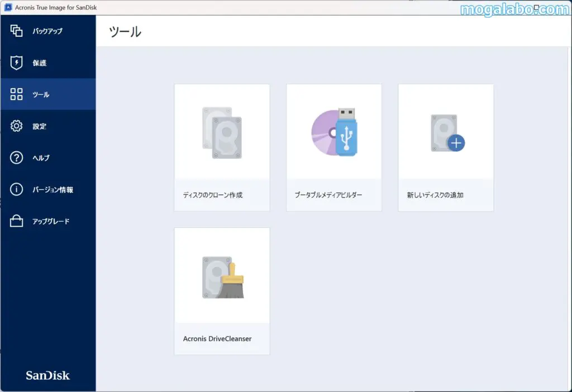572x392 pixels.
Task: Click the Acronis app icon in title bar
Action: coord(7,7)
